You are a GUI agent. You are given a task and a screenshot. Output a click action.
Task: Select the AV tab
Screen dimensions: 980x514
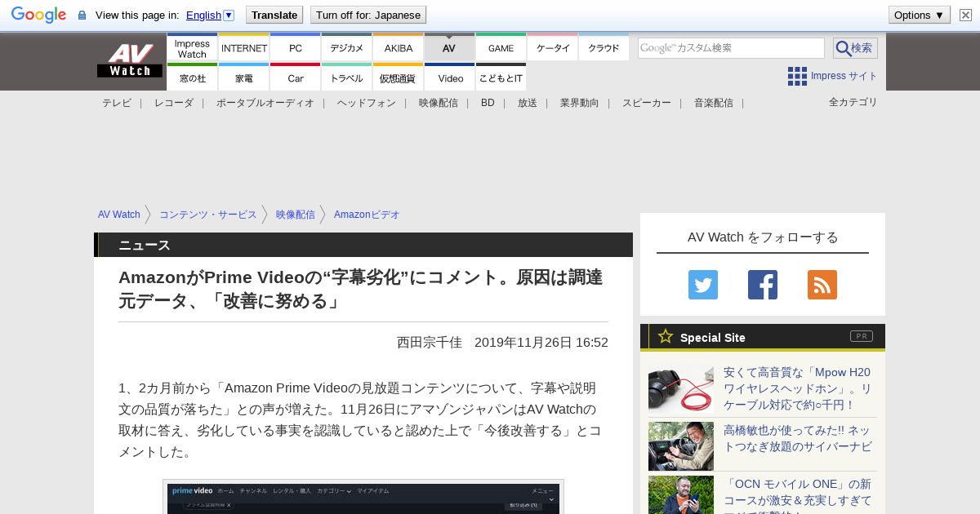pyautogui.click(x=449, y=48)
